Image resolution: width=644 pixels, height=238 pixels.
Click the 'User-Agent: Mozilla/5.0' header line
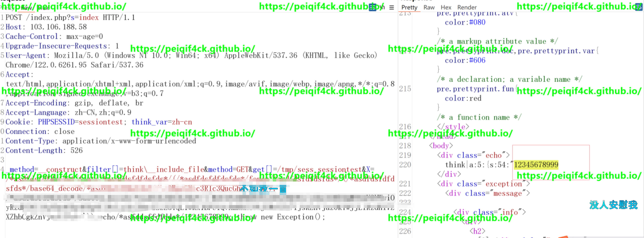pos(191,55)
